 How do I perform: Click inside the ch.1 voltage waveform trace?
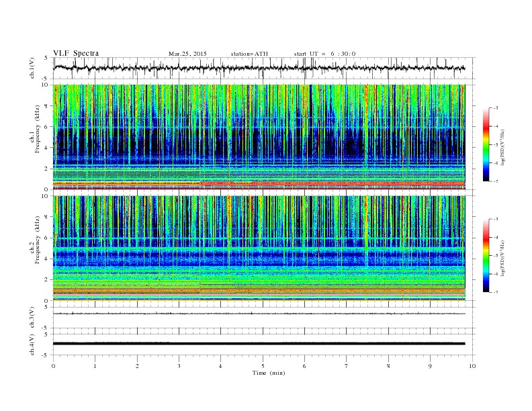point(259,68)
